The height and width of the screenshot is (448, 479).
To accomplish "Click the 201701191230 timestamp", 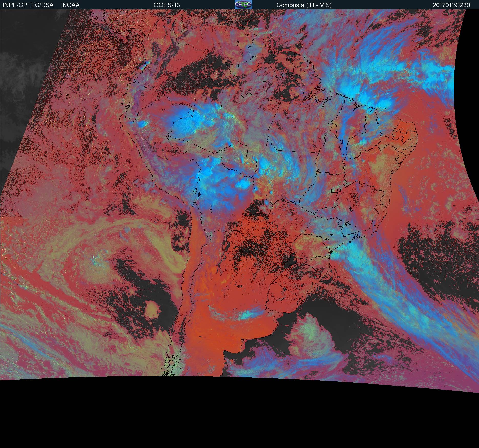I will (451, 5).
